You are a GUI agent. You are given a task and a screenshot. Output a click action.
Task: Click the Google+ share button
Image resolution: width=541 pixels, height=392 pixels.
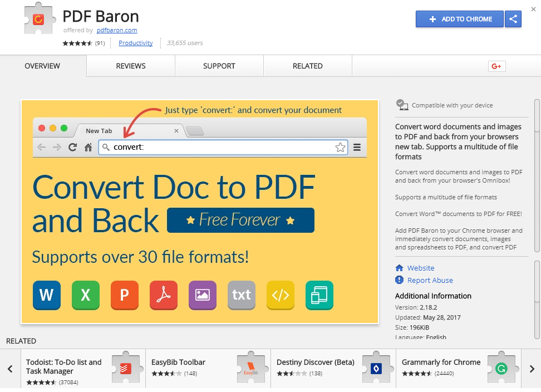click(x=496, y=66)
